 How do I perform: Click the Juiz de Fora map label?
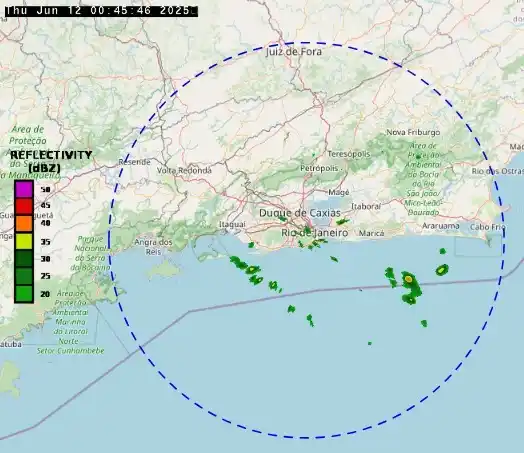click(294, 52)
